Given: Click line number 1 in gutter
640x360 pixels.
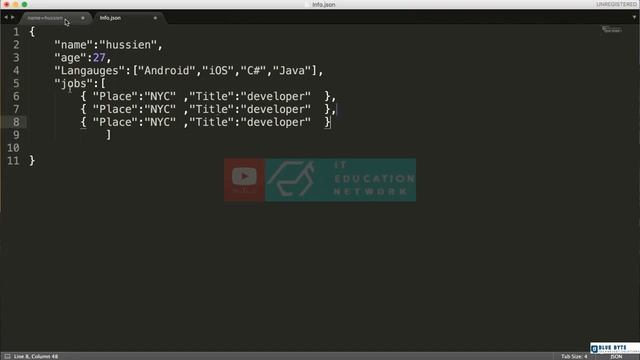Looking at the screenshot, I should pyautogui.click(x=16, y=32).
